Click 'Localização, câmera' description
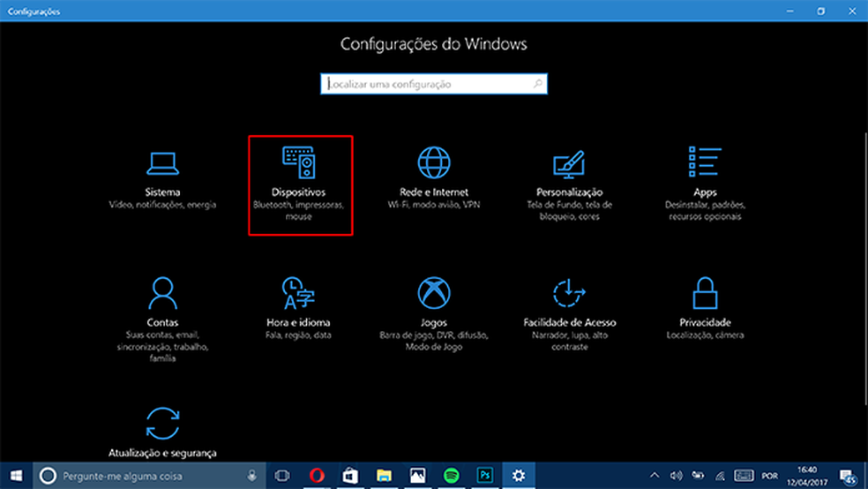Screen dimensions: 868x489 click(x=705, y=335)
